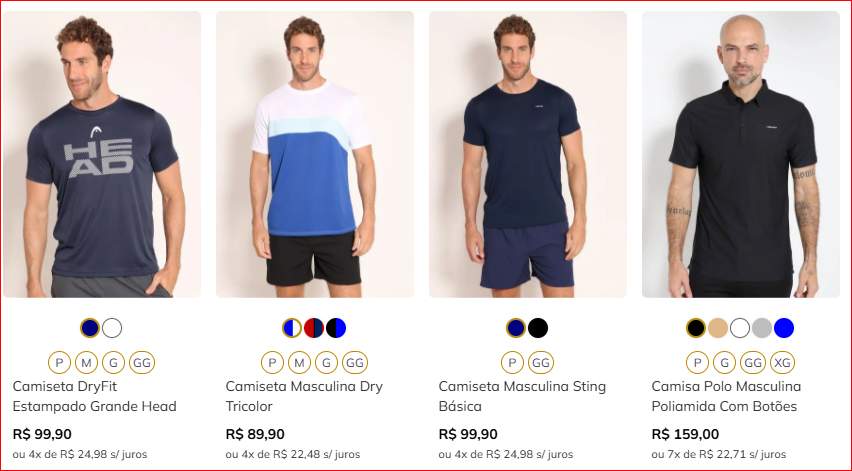Select size M for DryFit Head shirt

click(86, 362)
